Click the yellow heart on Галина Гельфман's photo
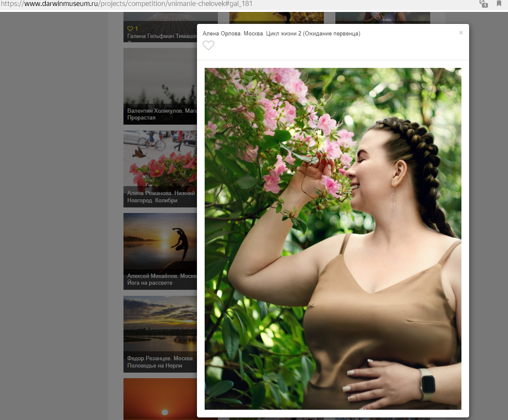This screenshot has width=508, height=420. pyautogui.click(x=130, y=29)
